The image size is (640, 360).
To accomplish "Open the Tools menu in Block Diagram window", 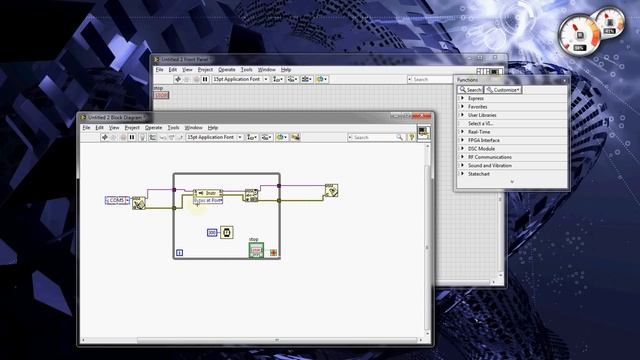I will [x=173, y=128].
